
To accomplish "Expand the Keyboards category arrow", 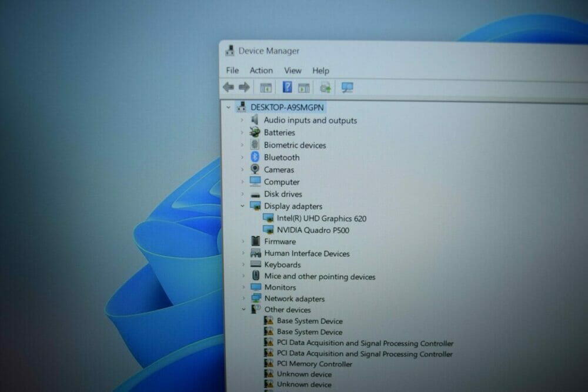I will point(243,264).
